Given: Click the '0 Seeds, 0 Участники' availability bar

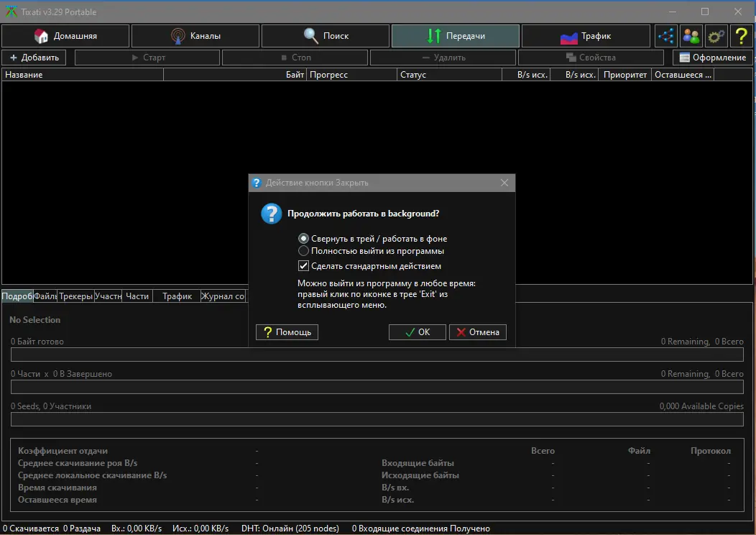Looking at the screenshot, I should point(377,419).
